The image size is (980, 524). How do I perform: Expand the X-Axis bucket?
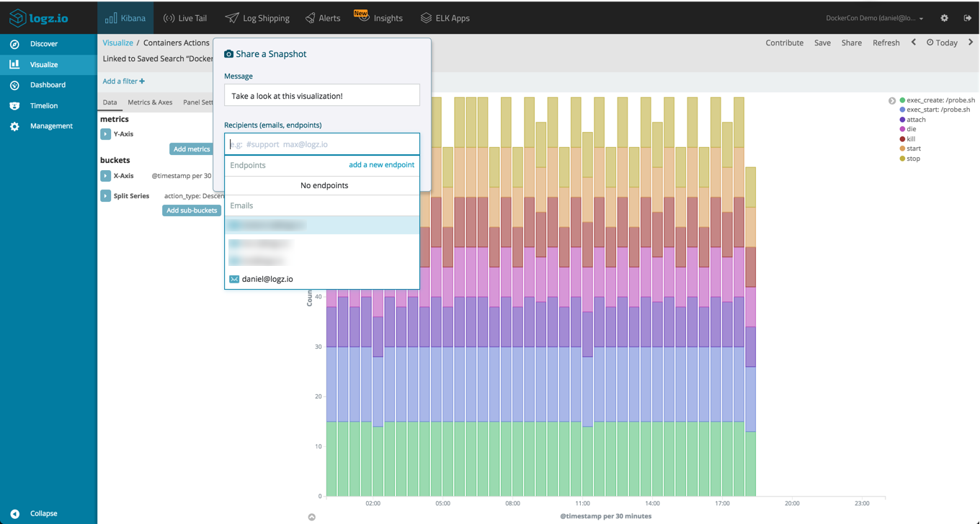pyautogui.click(x=105, y=176)
